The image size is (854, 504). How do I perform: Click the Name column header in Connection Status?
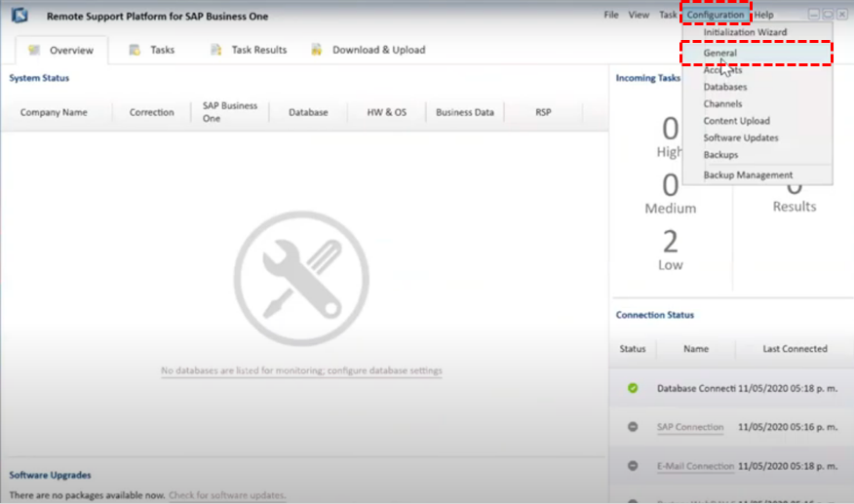pyautogui.click(x=696, y=349)
